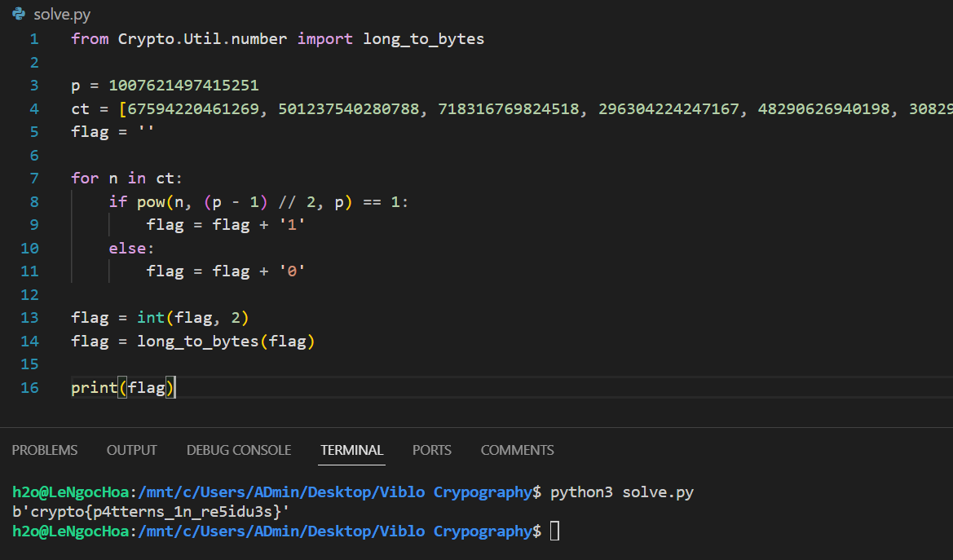Viewport: 953px width, 560px height.
Task: Switch to the PROBLEMS panel tab
Action: 44,449
